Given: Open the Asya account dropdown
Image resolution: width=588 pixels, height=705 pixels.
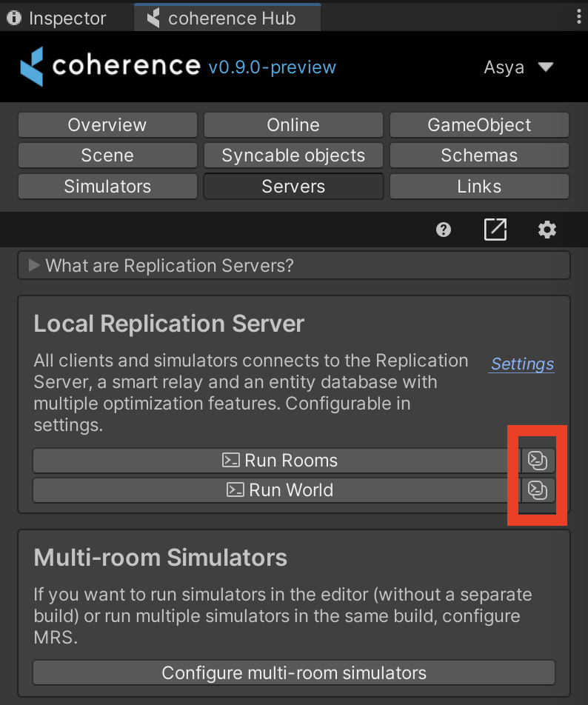Looking at the screenshot, I should pos(518,67).
